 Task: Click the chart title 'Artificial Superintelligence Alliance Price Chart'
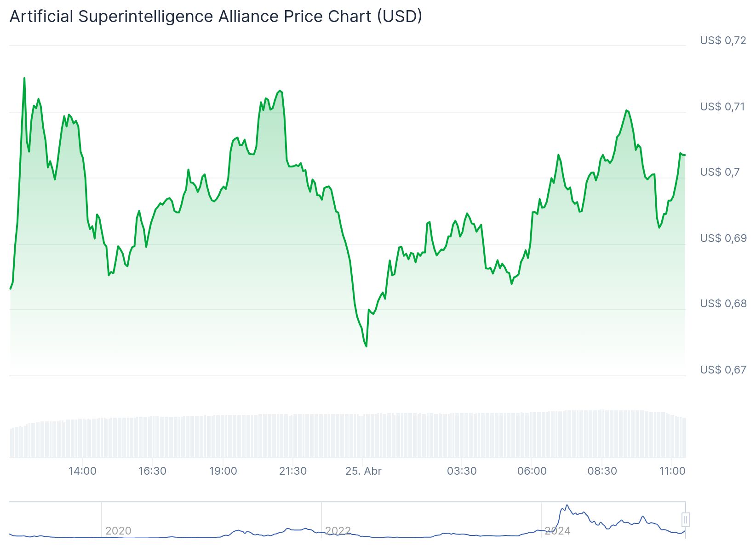point(216,17)
